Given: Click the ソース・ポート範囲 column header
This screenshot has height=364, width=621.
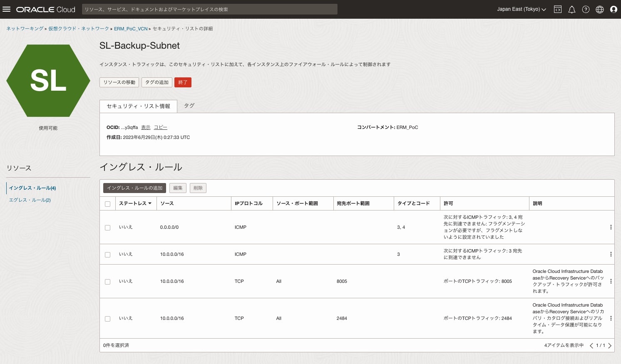Looking at the screenshot, I should coord(297,203).
